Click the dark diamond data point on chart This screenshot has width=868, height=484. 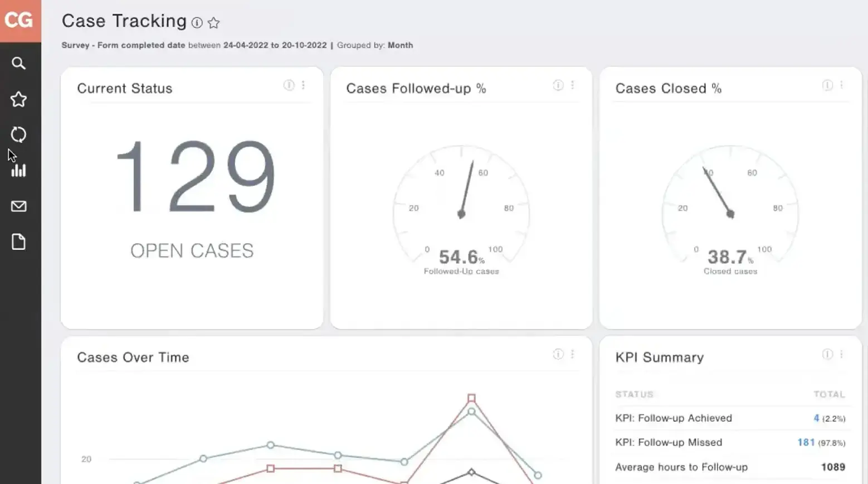tap(471, 472)
